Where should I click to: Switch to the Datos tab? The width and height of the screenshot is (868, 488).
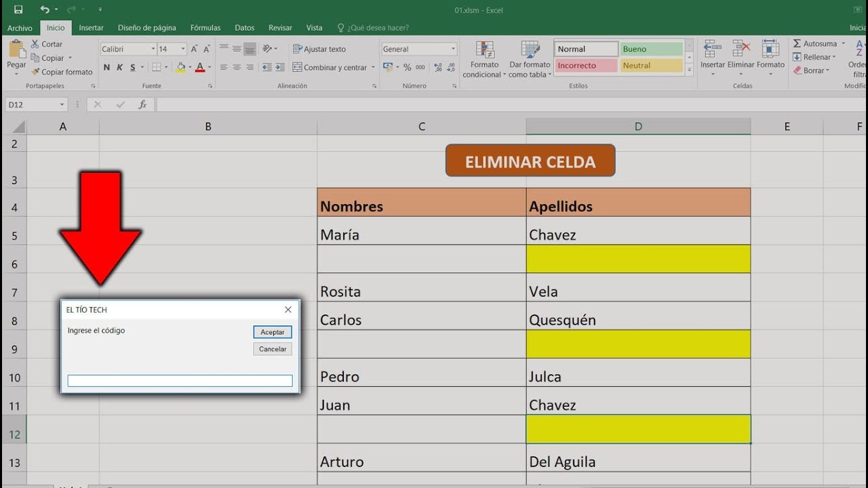click(x=244, y=28)
